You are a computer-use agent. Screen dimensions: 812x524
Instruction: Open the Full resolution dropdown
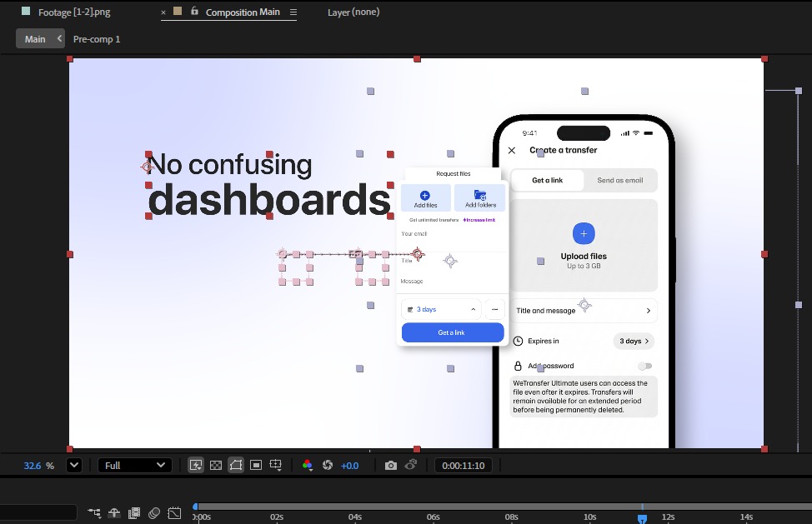click(135, 465)
